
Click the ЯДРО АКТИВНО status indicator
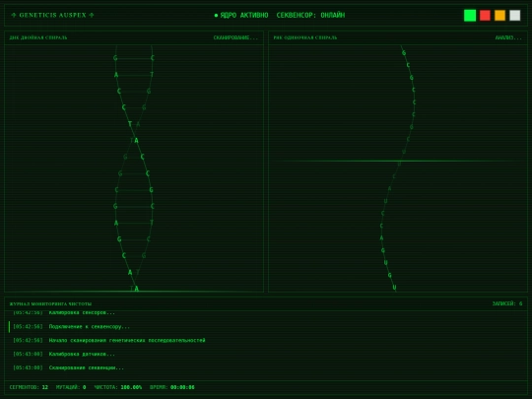[241, 15]
